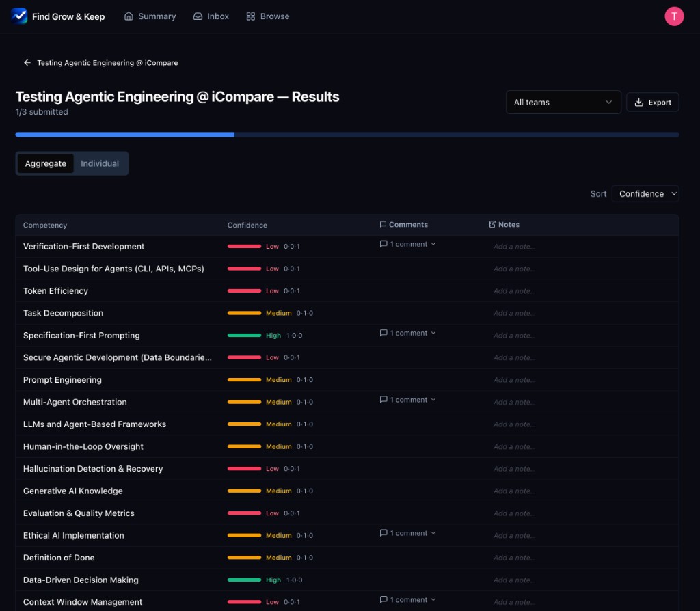The width and height of the screenshot is (700, 611).
Task: Click the Comments column header
Action: pos(403,224)
